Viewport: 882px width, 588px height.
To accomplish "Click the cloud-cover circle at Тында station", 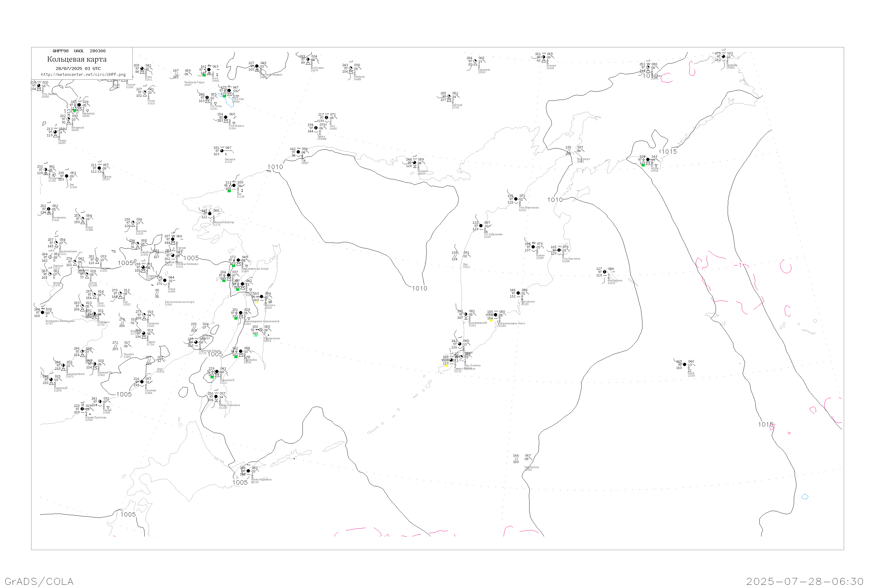I will coord(55,132).
